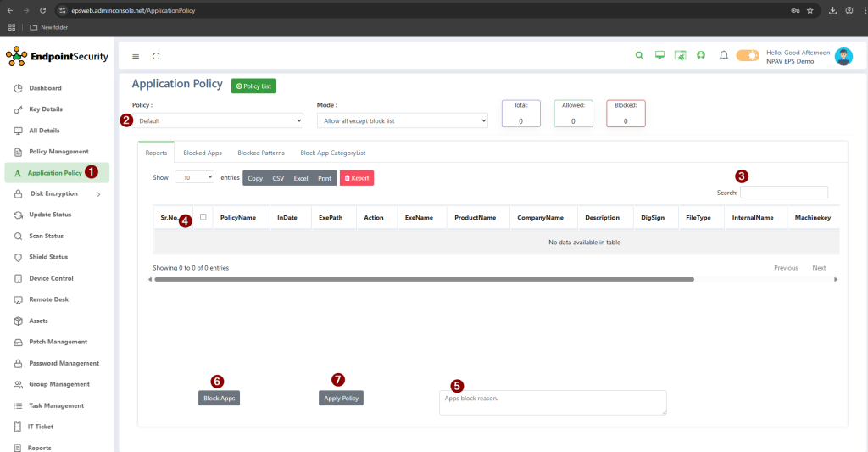Click the green monitor icon in header
Viewport: 868px width, 452px height.
(x=659, y=56)
